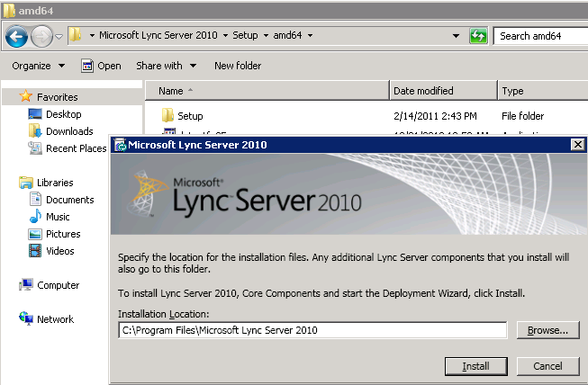
Task: Sort by the Name column header
Action: click(267, 91)
